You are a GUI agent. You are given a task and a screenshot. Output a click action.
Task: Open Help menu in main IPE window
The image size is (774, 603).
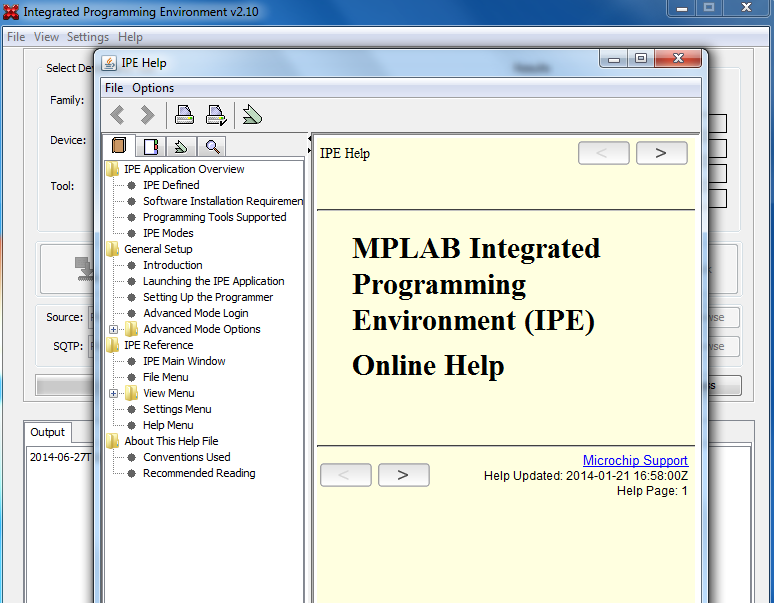point(130,37)
